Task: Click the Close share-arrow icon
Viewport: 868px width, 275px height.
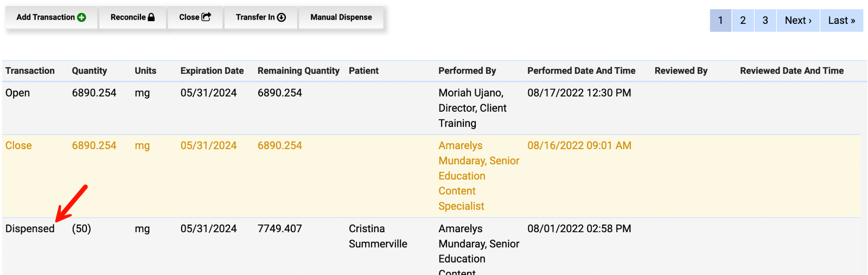Action: [x=206, y=17]
